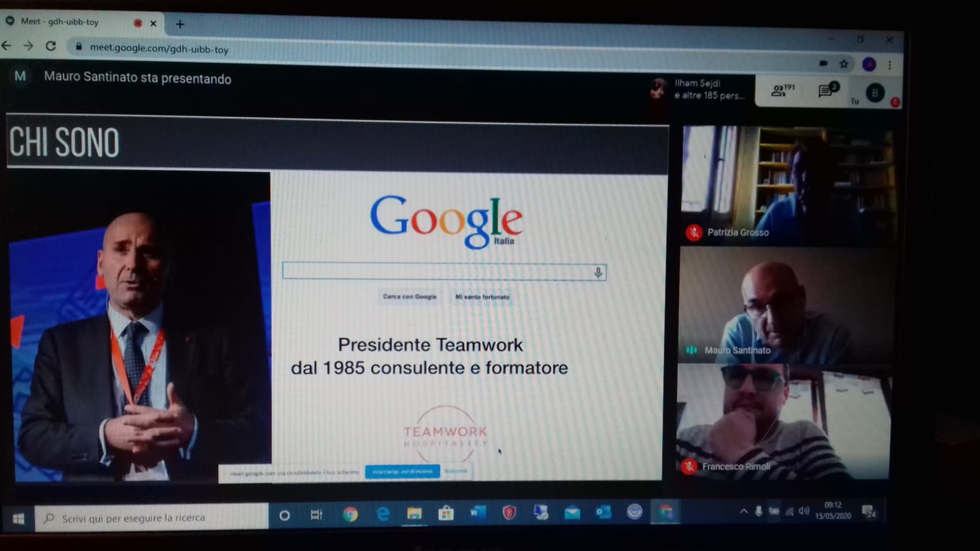The image size is (980, 551).
Task: Open Microsoft Edge from the taskbar
Action: [383, 514]
